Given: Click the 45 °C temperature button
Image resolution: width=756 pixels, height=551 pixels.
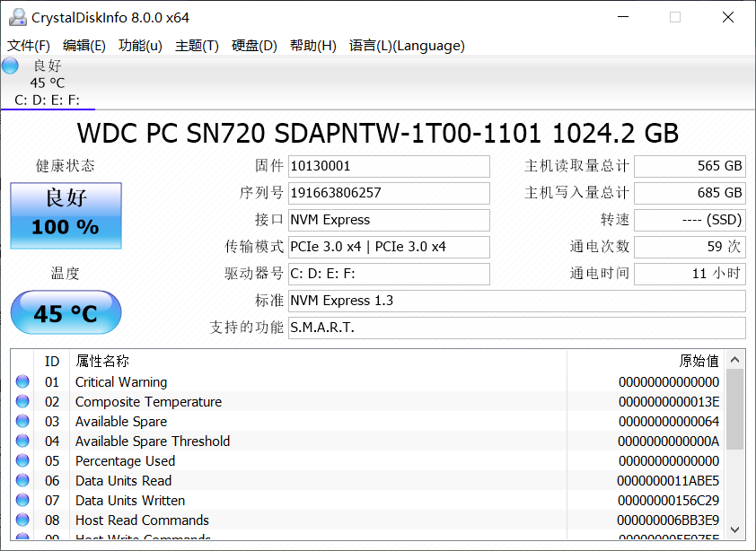Looking at the screenshot, I should coord(66,312).
